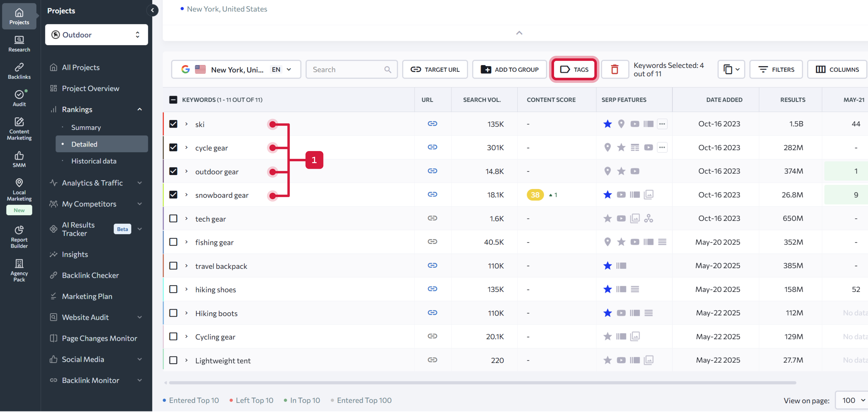The image size is (868, 412).
Task: Collapse the top panel with up chevron
Action: 519,33
